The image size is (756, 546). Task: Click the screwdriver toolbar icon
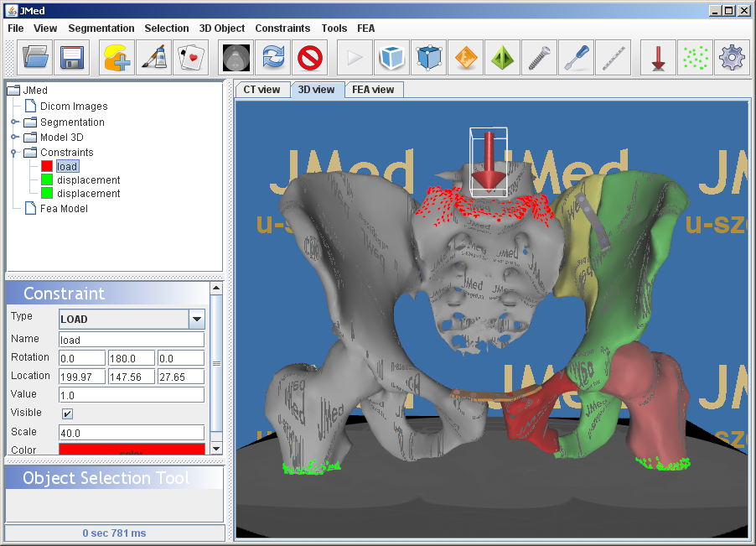575,58
